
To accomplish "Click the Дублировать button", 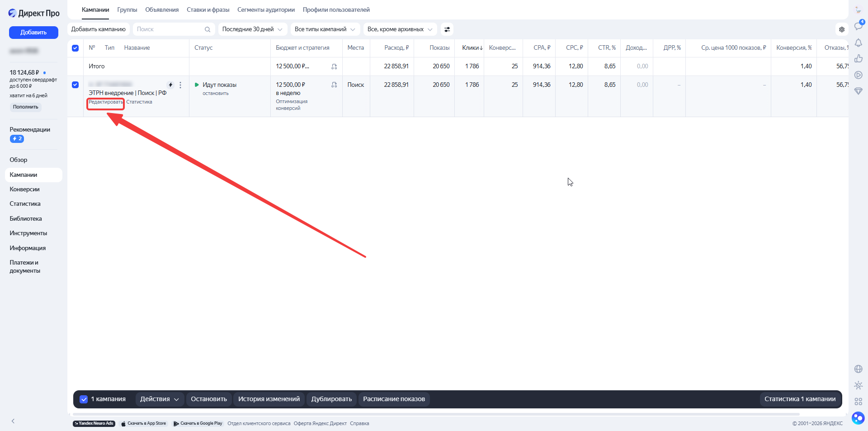I will [x=331, y=399].
